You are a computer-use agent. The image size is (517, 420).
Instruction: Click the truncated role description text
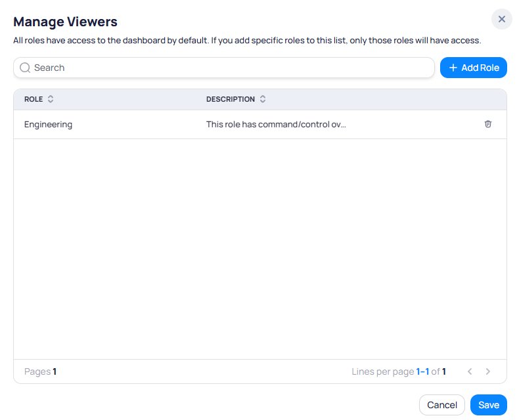tap(276, 124)
